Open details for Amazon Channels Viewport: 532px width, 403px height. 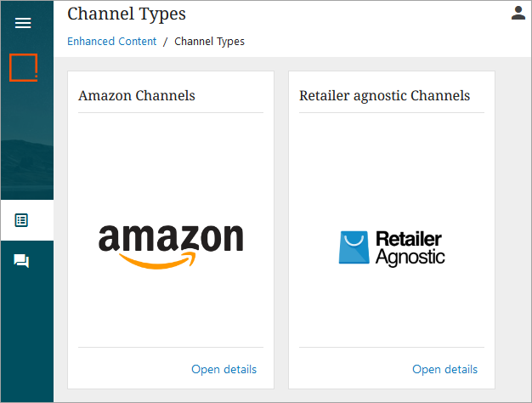coord(224,369)
